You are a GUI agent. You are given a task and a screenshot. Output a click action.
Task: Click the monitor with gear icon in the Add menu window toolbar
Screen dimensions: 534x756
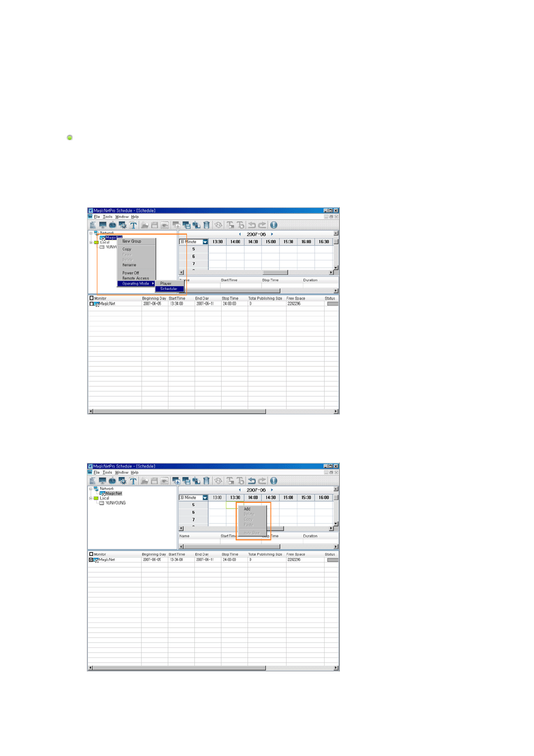click(x=123, y=481)
